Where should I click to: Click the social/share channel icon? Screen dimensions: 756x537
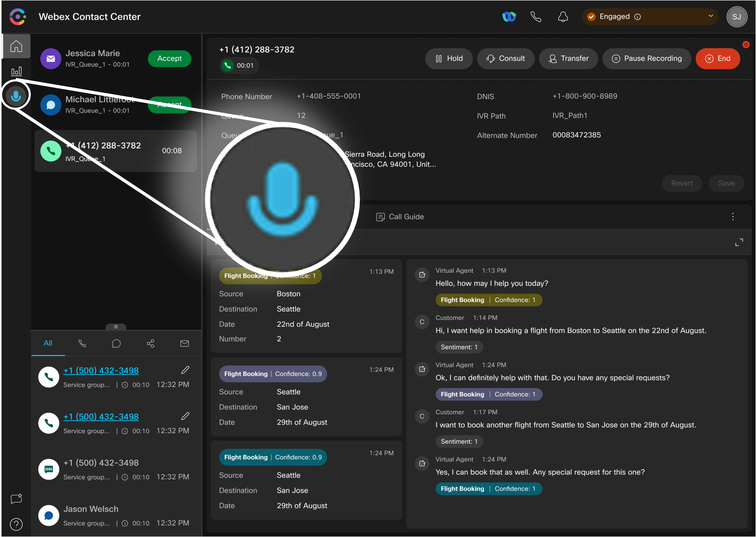pyautogui.click(x=150, y=344)
